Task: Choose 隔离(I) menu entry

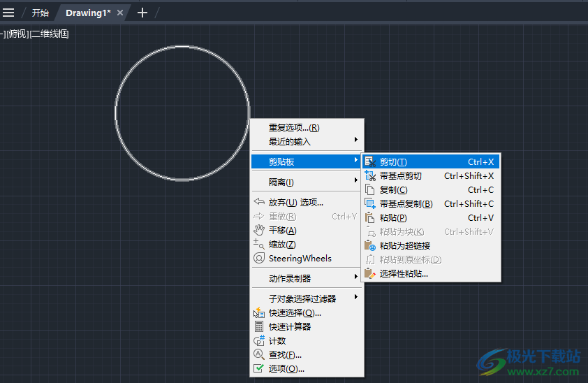Action: (307, 182)
